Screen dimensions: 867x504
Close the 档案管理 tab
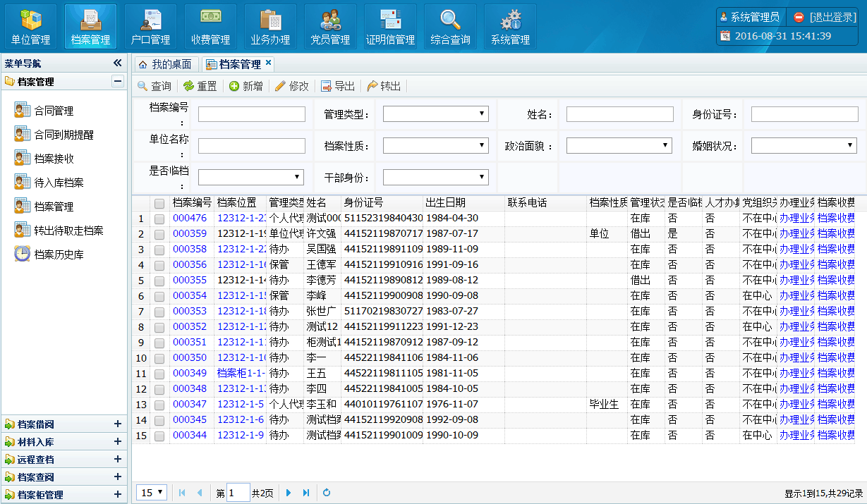[268, 63]
